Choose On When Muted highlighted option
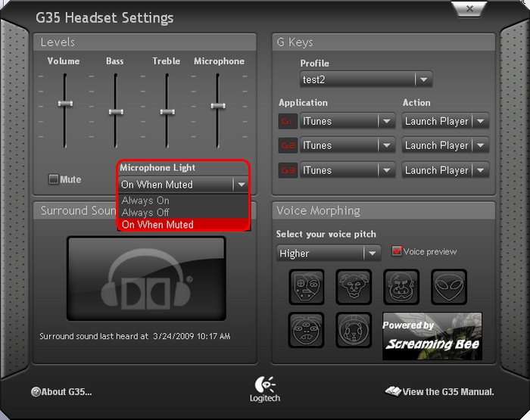530x420 pixels. 184,225
